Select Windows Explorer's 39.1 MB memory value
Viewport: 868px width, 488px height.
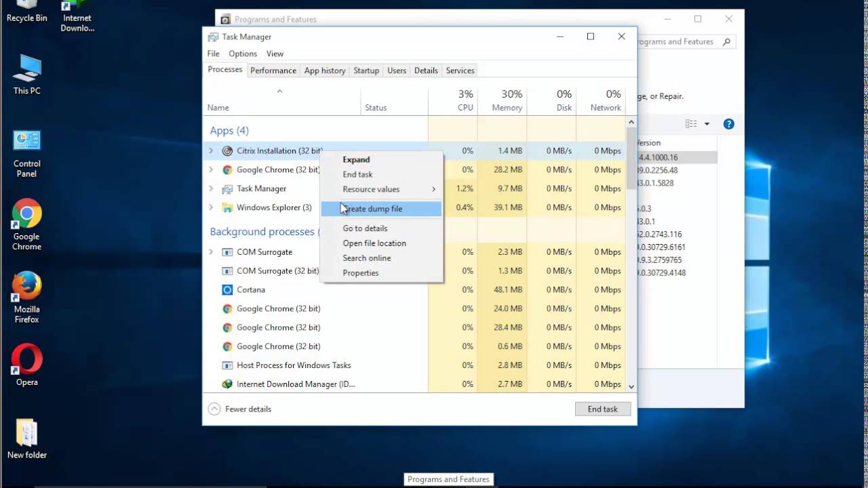point(508,207)
